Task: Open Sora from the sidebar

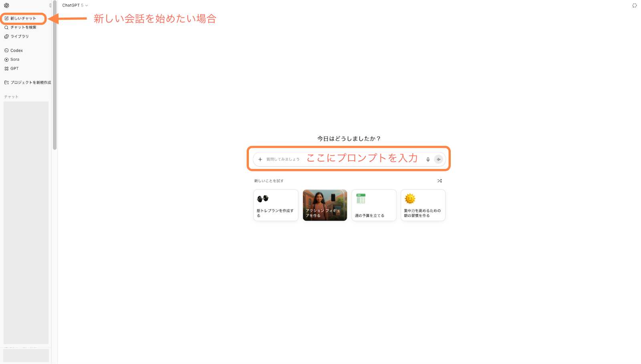Action: coord(14,59)
